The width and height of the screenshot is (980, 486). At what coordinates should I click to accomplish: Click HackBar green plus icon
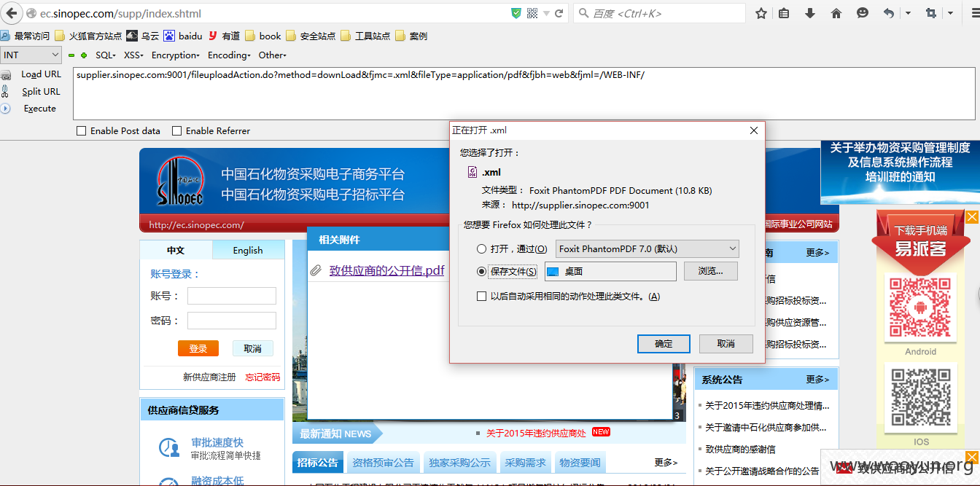click(x=84, y=55)
